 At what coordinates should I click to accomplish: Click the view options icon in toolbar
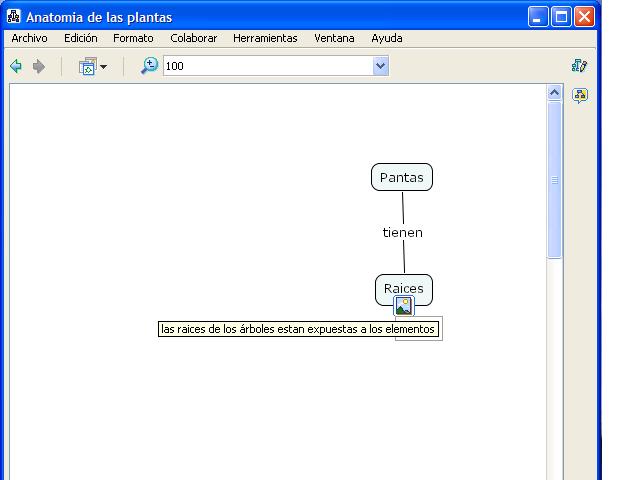[87, 66]
